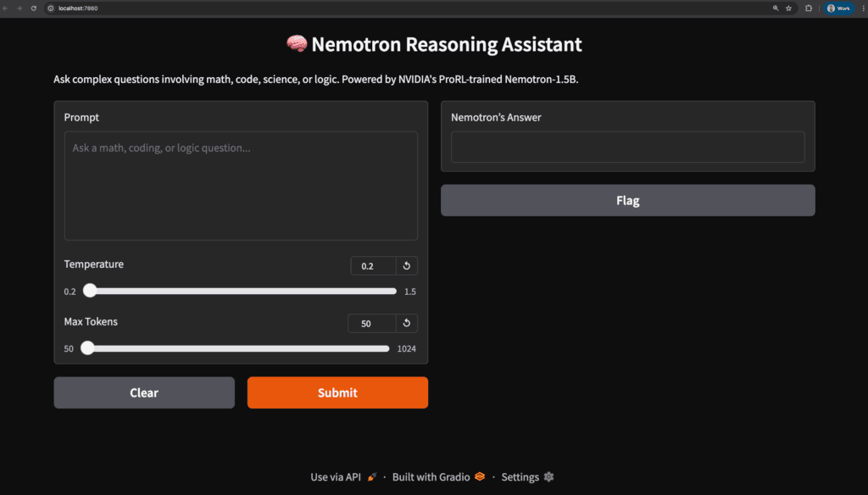Bookmark page with star icon
This screenshot has width=868, height=495.
pyautogui.click(x=789, y=8)
